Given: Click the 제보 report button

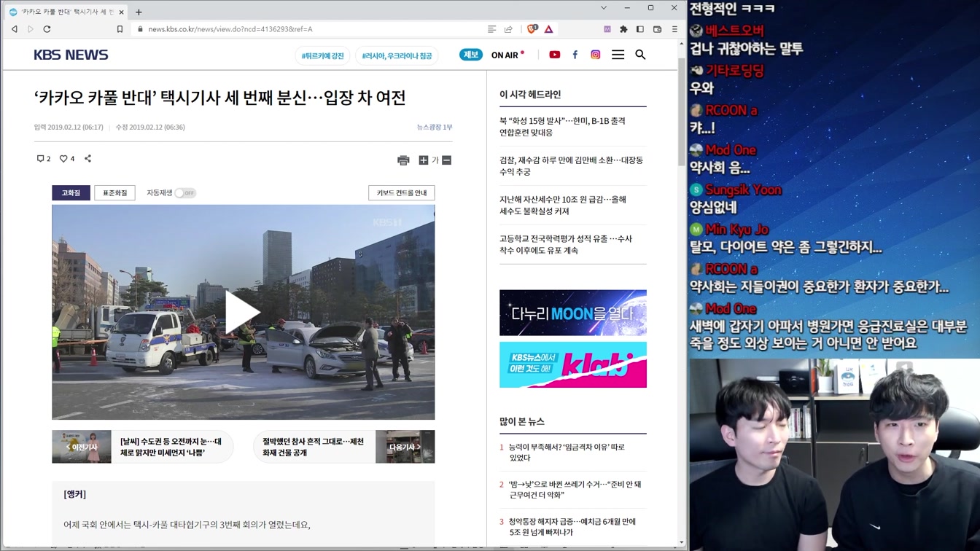Looking at the screenshot, I should pyautogui.click(x=471, y=55).
